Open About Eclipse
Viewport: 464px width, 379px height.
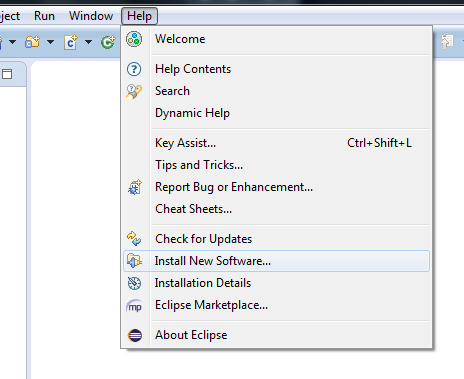click(276, 335)
